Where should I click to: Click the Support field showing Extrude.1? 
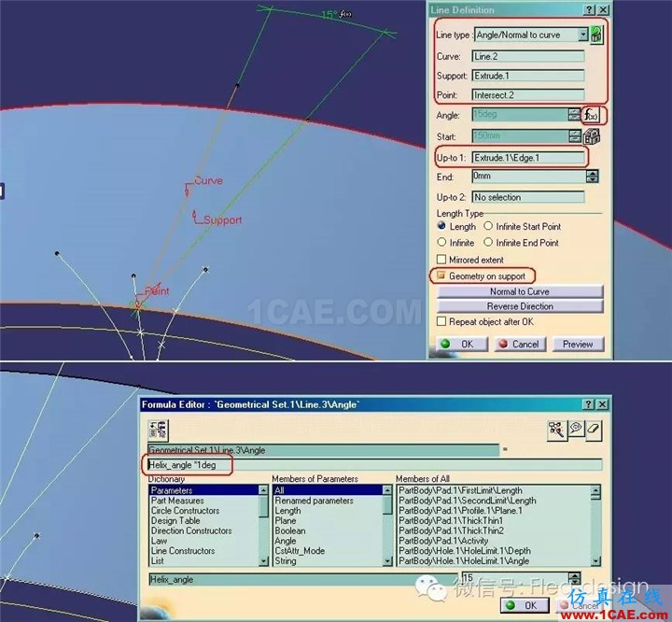[x=528, y=76]
